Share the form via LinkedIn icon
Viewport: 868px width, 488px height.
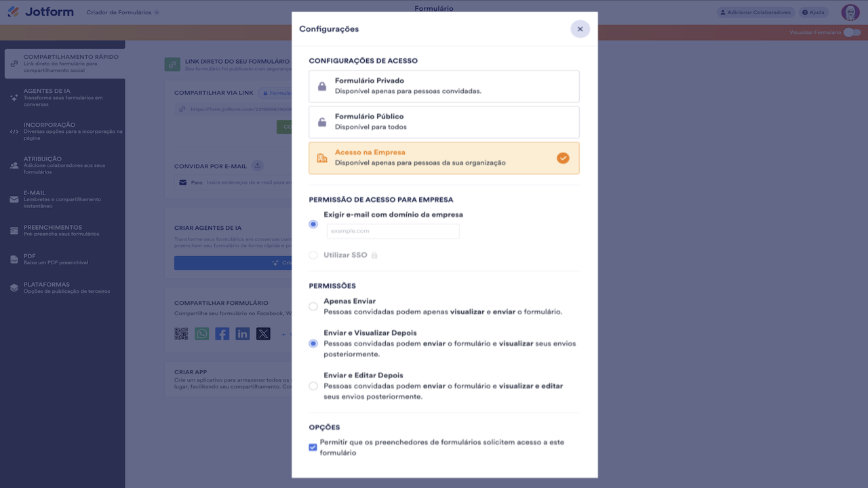243,333
